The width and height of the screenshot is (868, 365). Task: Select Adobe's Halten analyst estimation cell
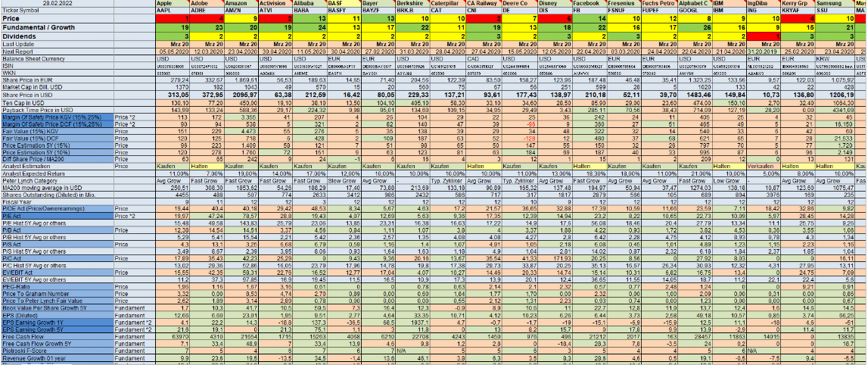pyautogui.click(x=207, y=166)
